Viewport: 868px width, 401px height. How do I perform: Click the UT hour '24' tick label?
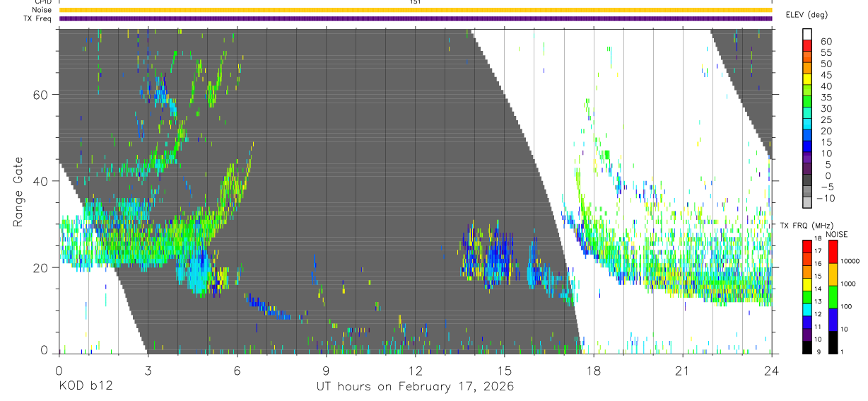tap(772, 370)
